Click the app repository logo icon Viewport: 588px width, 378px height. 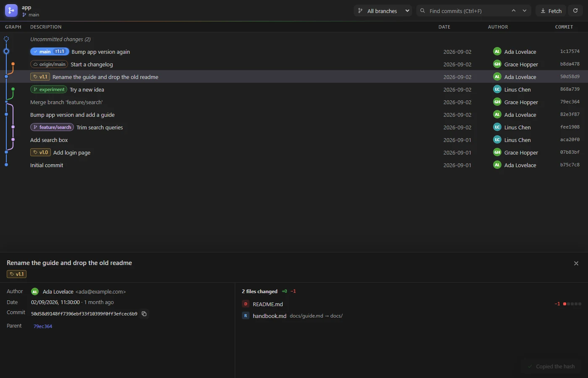pyautogui.click(x=11, y=10)
